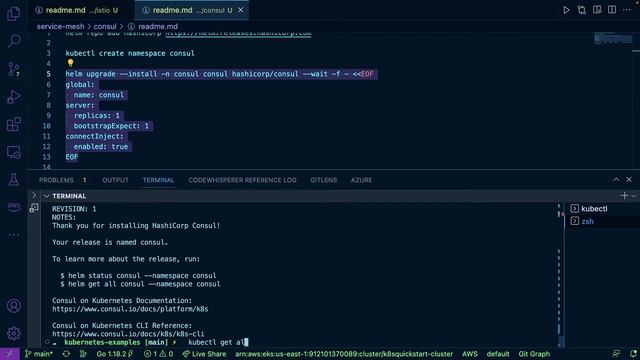
Task: Maximize panel with the up chevron
Action: [616, 180]
